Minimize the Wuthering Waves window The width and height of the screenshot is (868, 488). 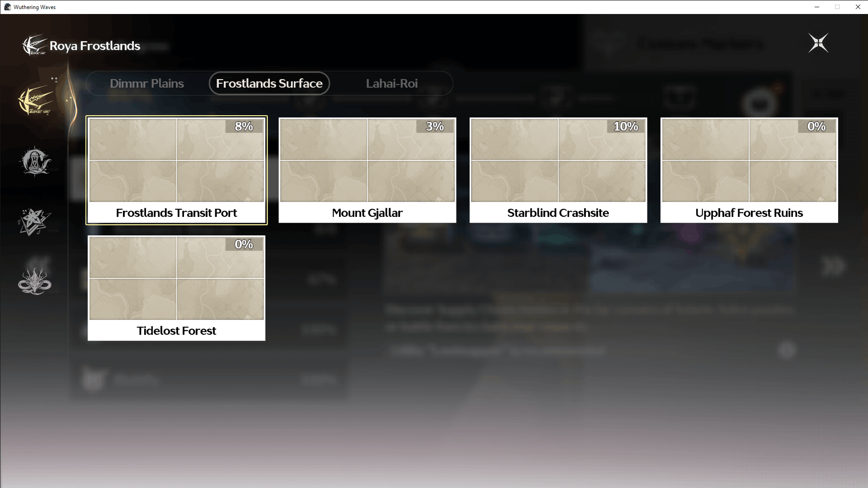[817, 7]
